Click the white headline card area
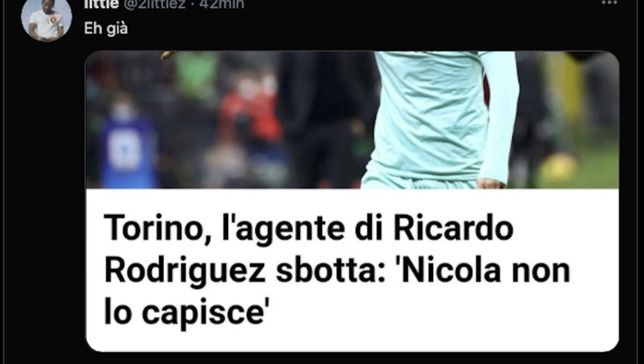Screen dimensions: 644x364 point(352,270)
